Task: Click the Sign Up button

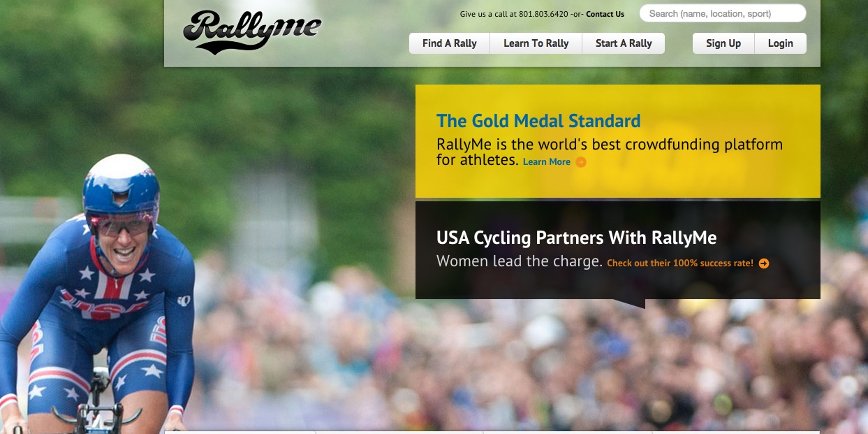Action: 723,43
